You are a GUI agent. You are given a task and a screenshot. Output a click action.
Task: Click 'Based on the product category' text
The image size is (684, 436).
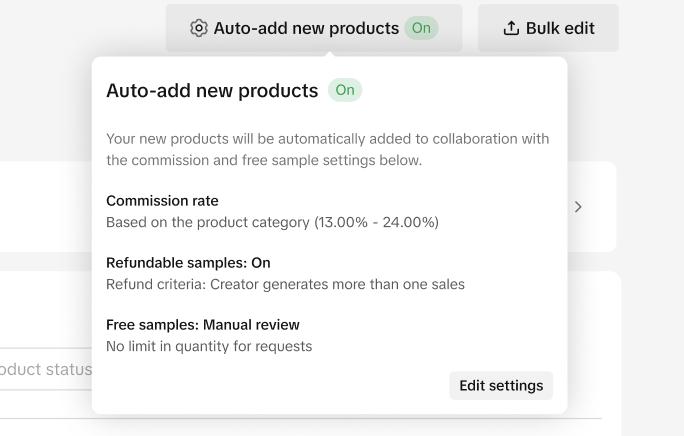[x=208, y=222]
